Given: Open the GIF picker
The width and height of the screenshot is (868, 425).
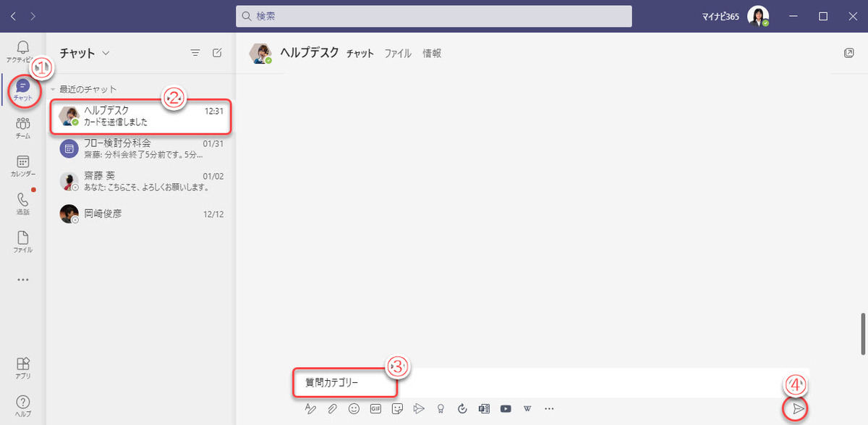Looking at the screenshot, I should (x=375, y=408).
